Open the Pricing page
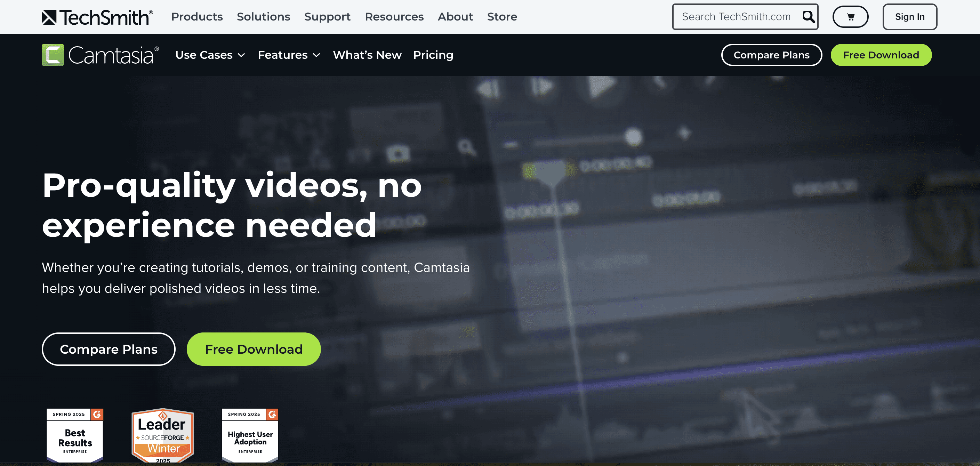 point(433,55)
